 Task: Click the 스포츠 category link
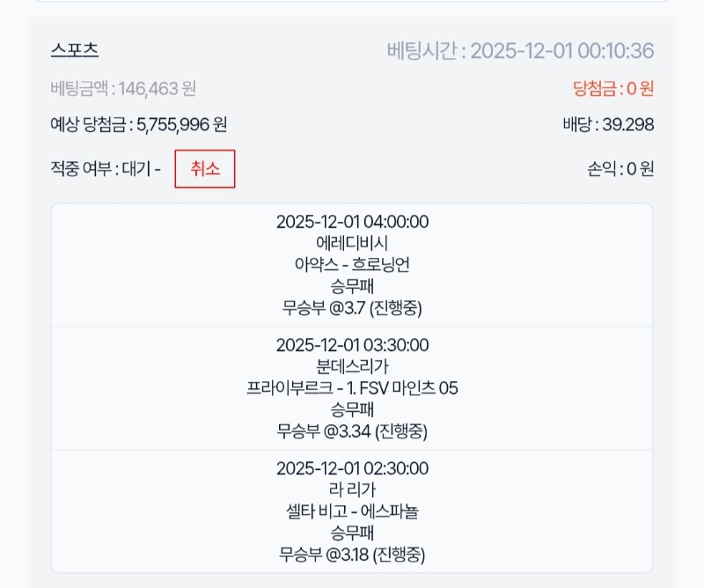click(x=75, y=51)
